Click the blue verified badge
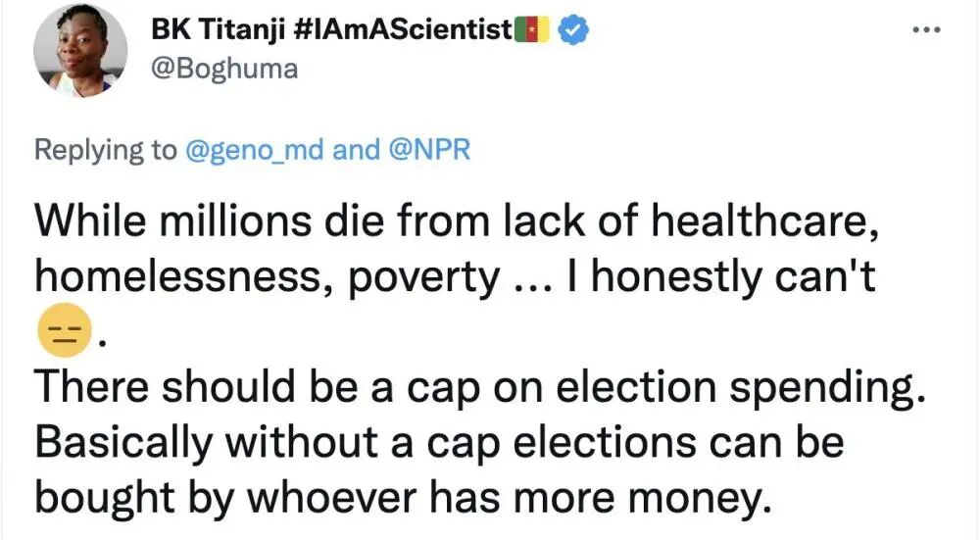Screen dimensions: 980x540 [x=572, y=31]
